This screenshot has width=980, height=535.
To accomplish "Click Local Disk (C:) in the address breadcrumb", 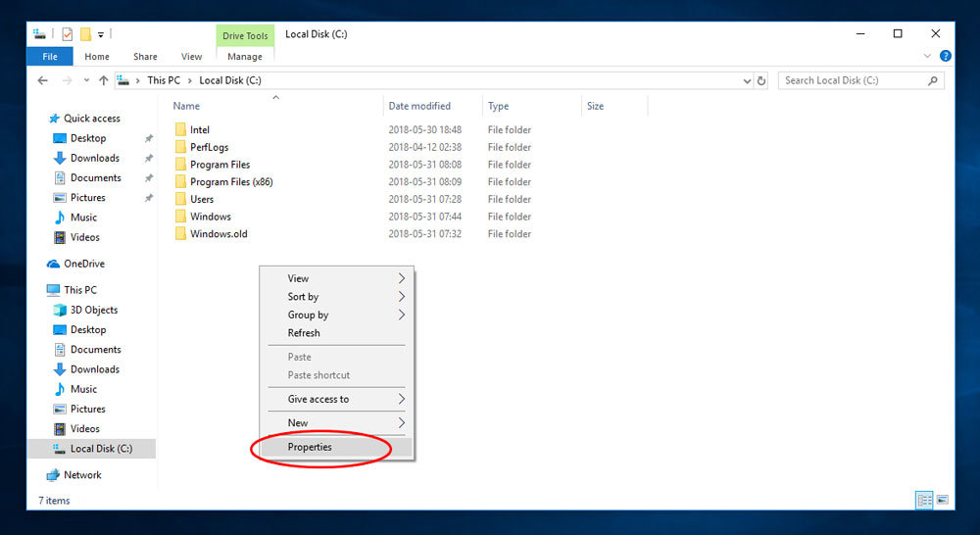I will coord(230,80).
